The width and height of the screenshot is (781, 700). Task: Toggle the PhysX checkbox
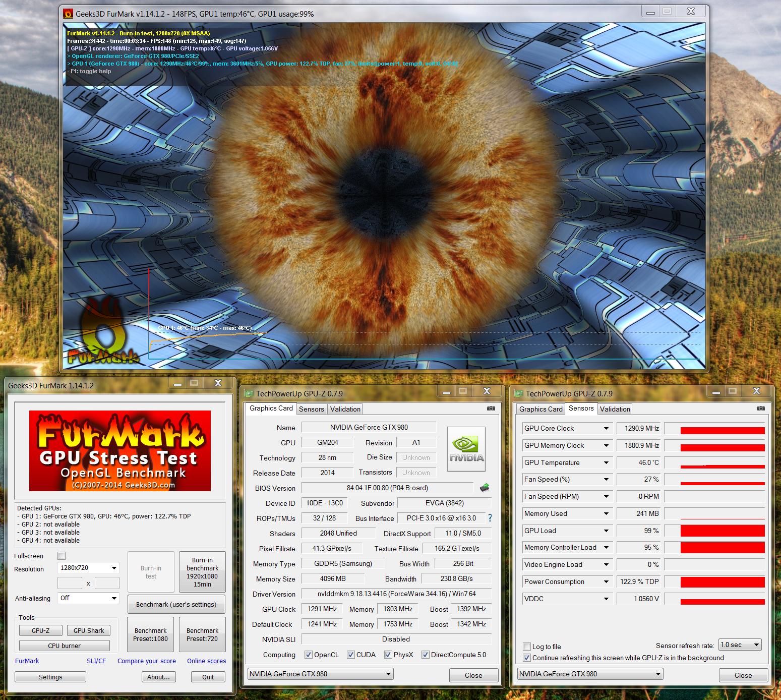coord(388,655)
